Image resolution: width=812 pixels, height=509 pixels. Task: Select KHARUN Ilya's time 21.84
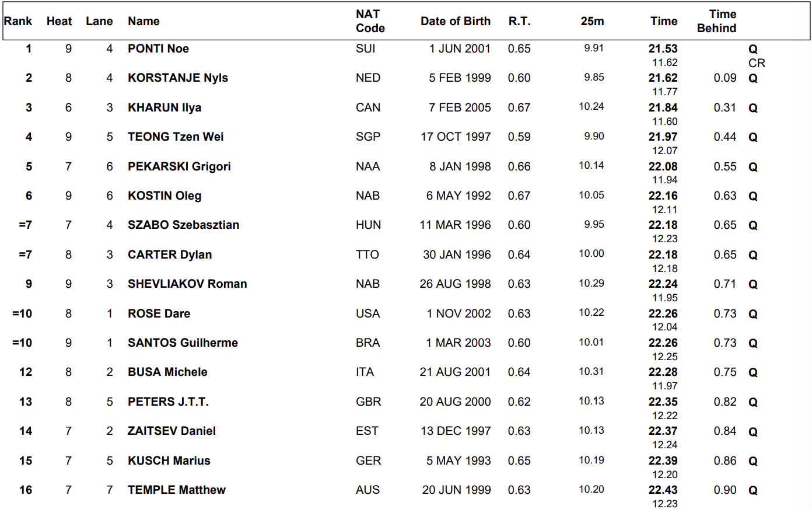[663, 107]
